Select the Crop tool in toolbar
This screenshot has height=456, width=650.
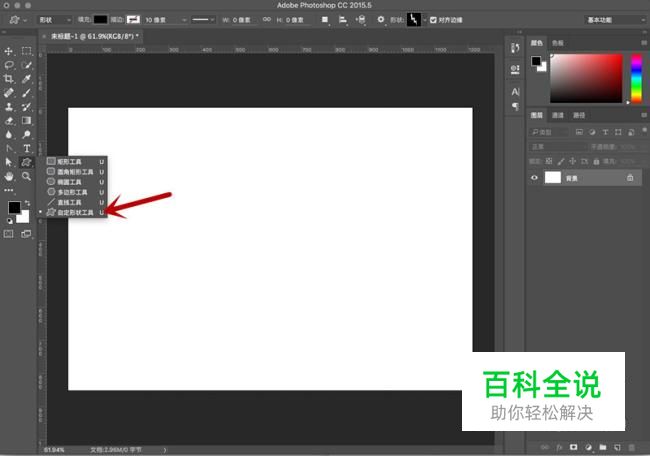[x=9, y=79]
